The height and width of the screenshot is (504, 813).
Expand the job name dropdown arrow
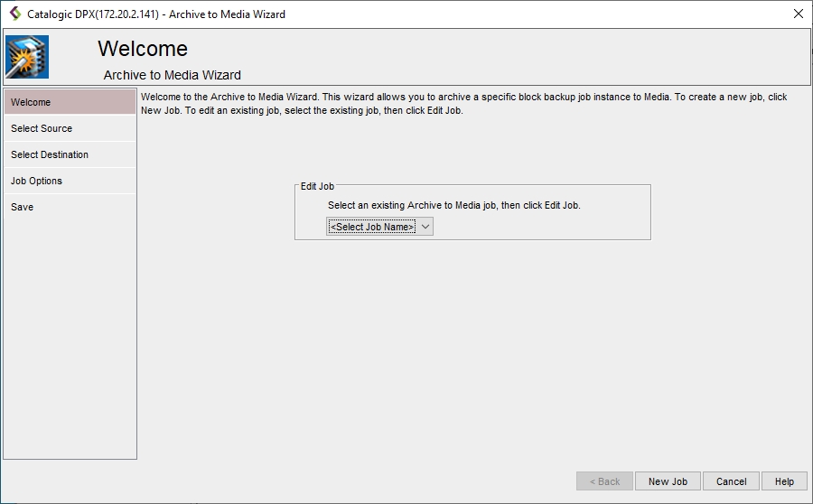coord(426,227)
